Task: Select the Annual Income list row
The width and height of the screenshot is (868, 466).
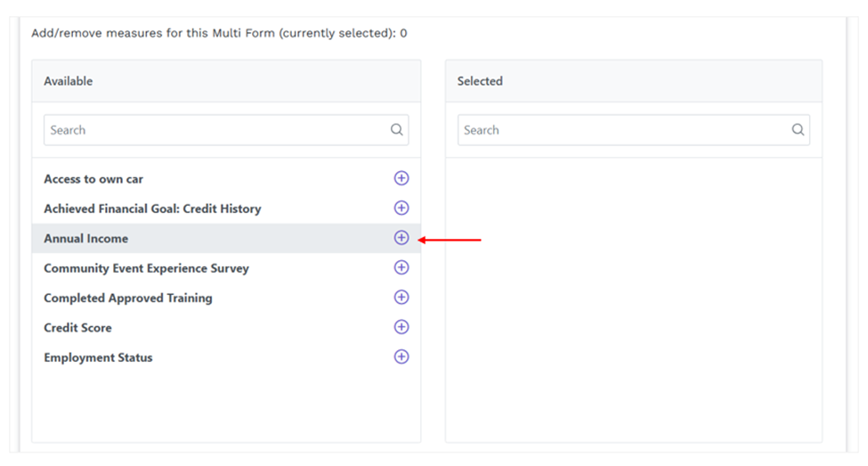Action: pyautogui.click(x=226, y=238)
